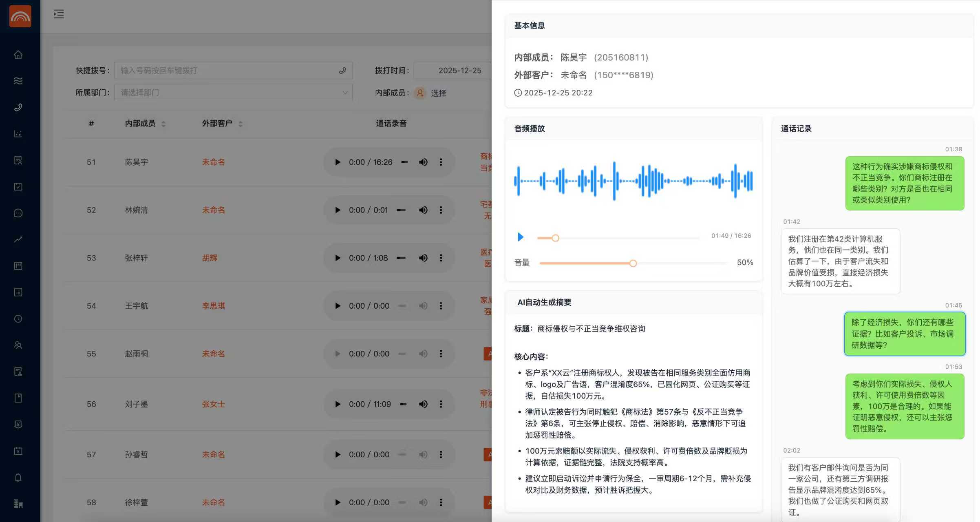
Task: Open more options for row 52 recording
Action: tap(441, 210)
